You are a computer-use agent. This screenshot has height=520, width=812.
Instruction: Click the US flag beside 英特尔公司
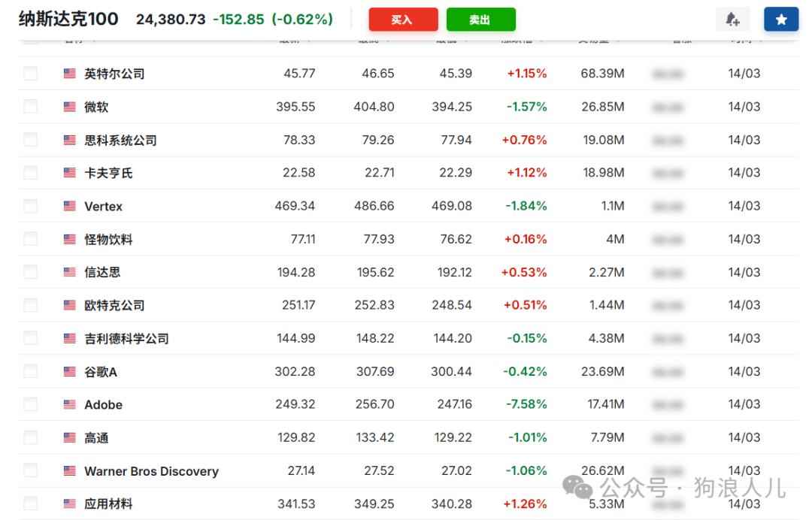[70, 74]
